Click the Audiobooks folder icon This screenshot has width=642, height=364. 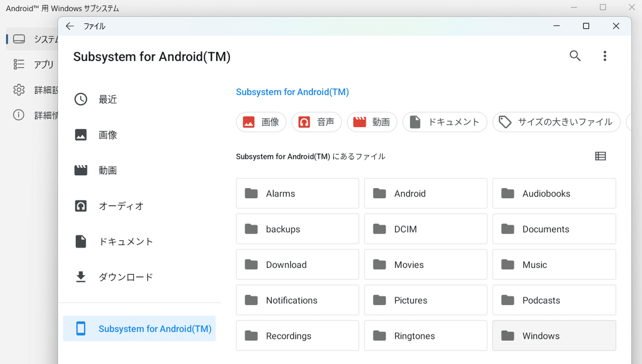coord(508,193)
